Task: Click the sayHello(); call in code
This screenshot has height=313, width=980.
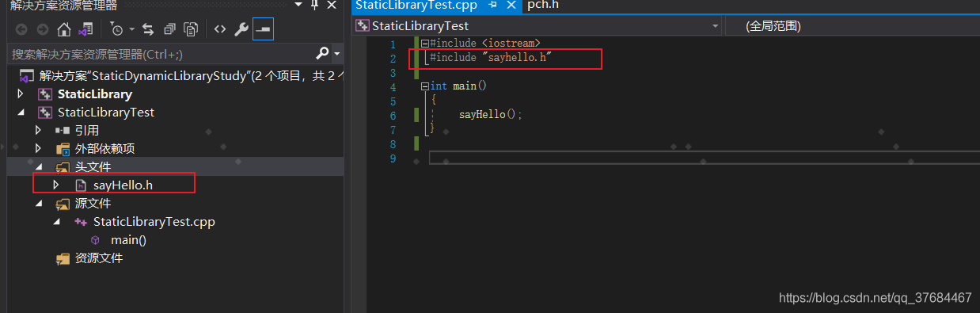Action: point(491,115)
